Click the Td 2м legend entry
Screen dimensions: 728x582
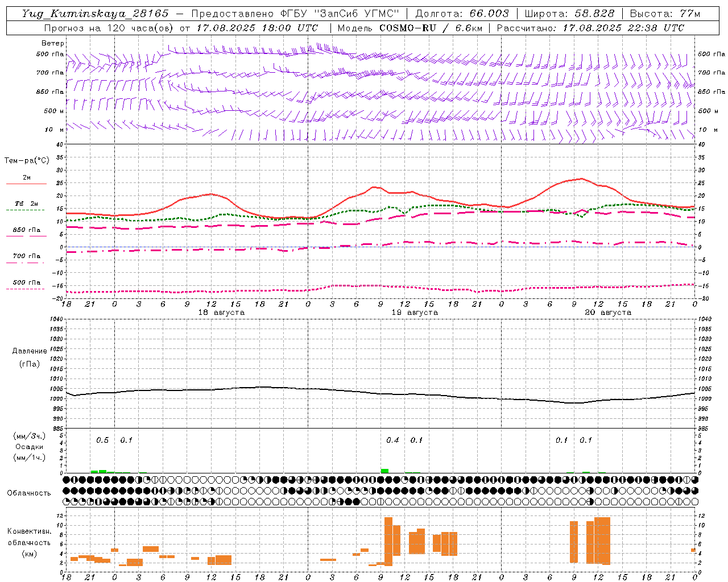[27, 203]
